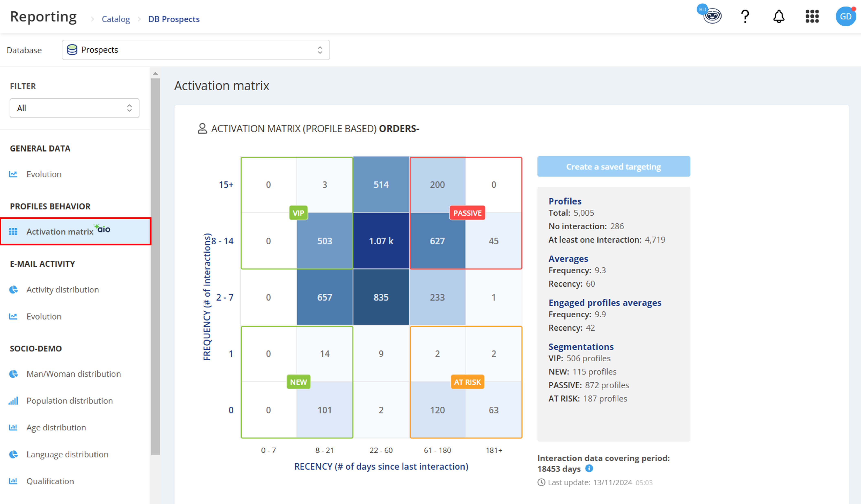The height and width of the screenshot is (504, 861).
Task: Click the sidebar vertical scrollbar
Action: pyautogui.click(x=155, y=267)
